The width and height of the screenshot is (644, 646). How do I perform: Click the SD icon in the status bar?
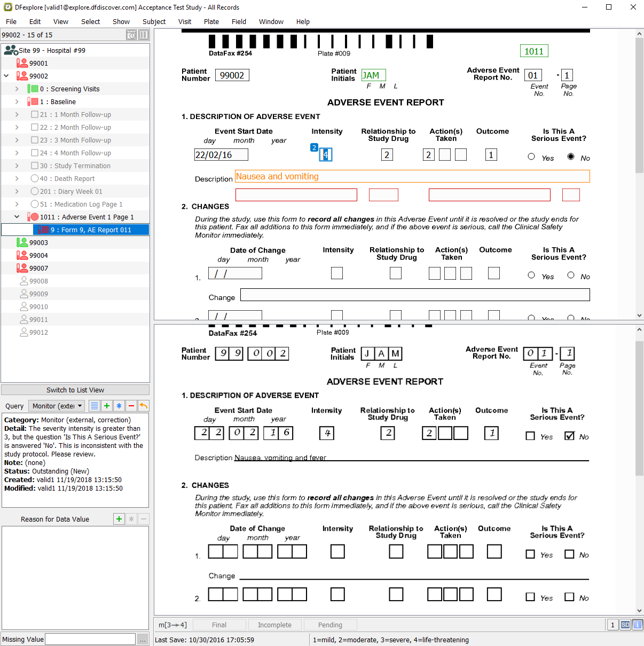[x=625, y=625]
